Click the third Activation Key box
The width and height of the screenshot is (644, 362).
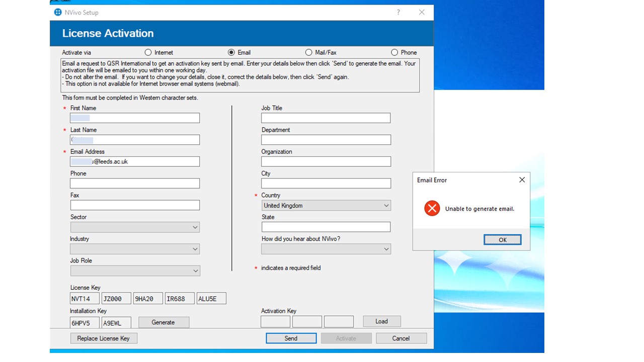coord(339,321)
